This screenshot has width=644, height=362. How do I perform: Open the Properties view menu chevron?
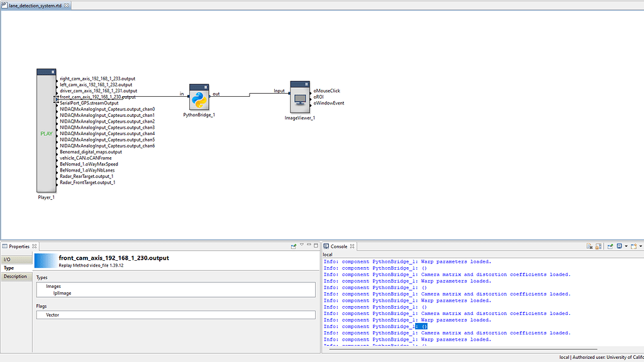point(302,246)
